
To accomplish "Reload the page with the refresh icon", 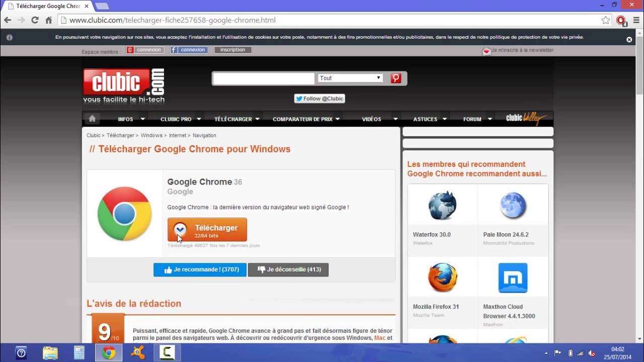I will [x=35, y=20].
